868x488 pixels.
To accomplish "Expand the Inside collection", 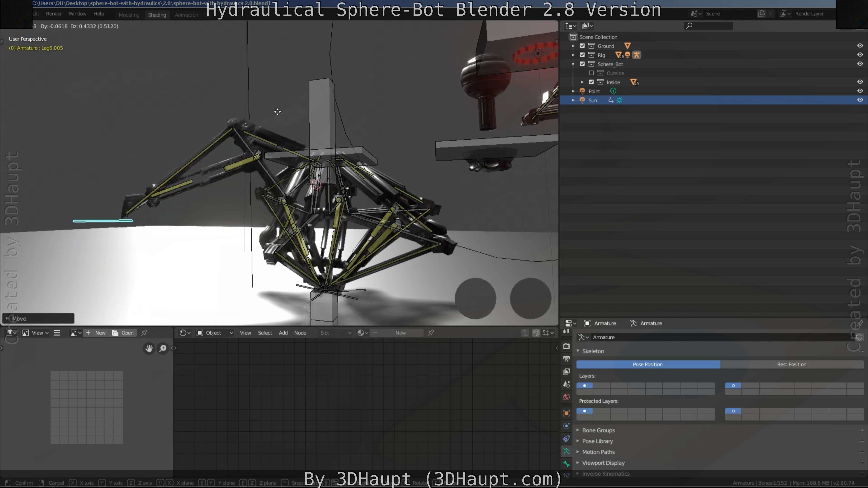I will pos(582,82).
